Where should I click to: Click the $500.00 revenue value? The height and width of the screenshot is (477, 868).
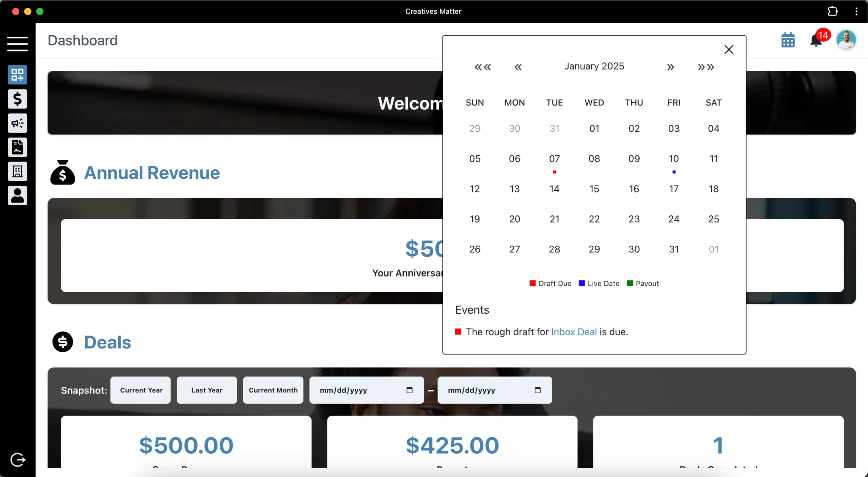186,445
